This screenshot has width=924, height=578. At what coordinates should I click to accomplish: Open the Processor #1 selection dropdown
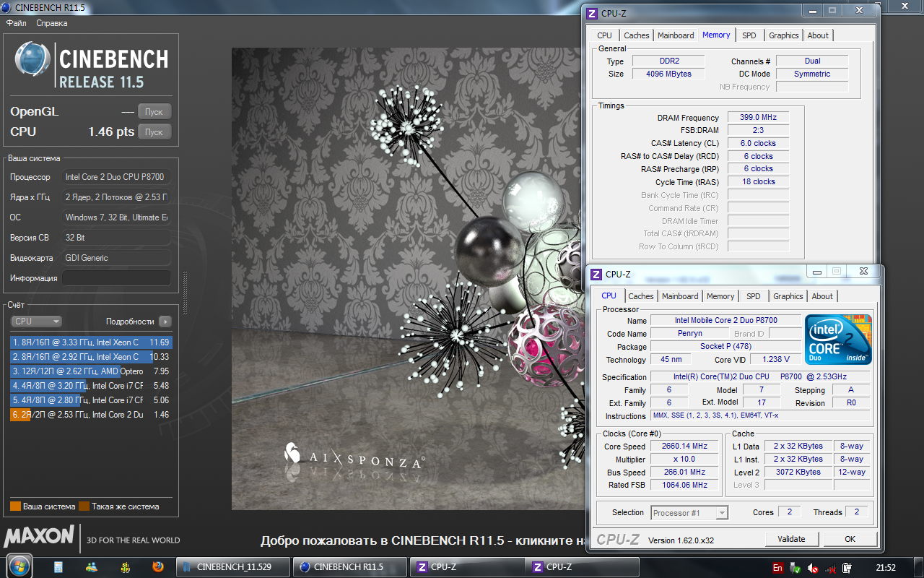[689, 513]
